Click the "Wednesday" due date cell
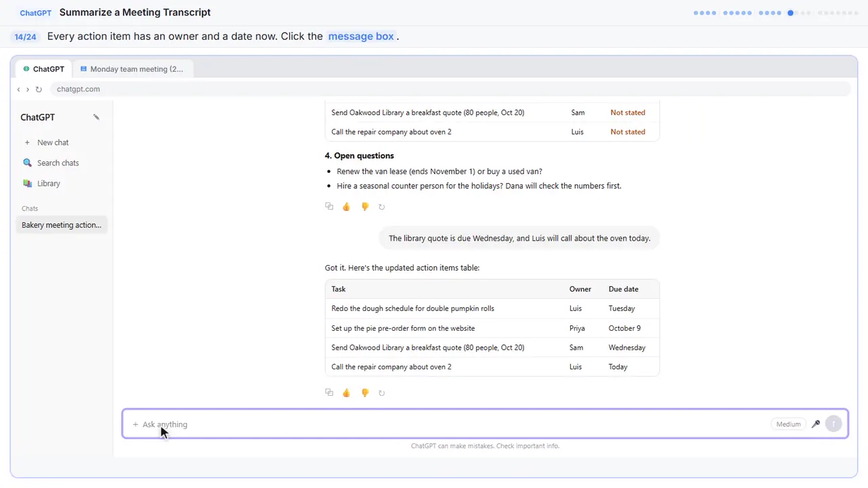The width and height of the screenshot is (868, 488). tap(627, 348)
